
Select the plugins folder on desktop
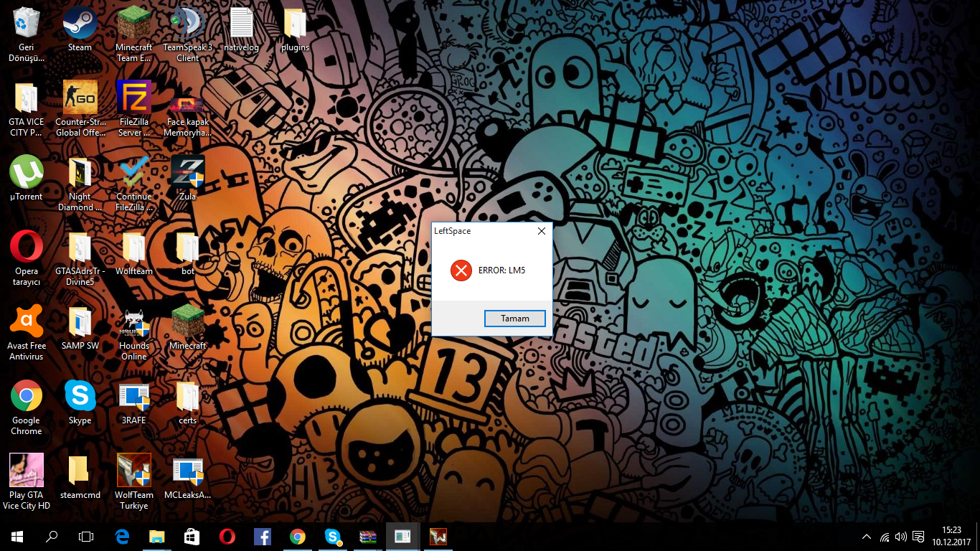click(x=296, y=29)
